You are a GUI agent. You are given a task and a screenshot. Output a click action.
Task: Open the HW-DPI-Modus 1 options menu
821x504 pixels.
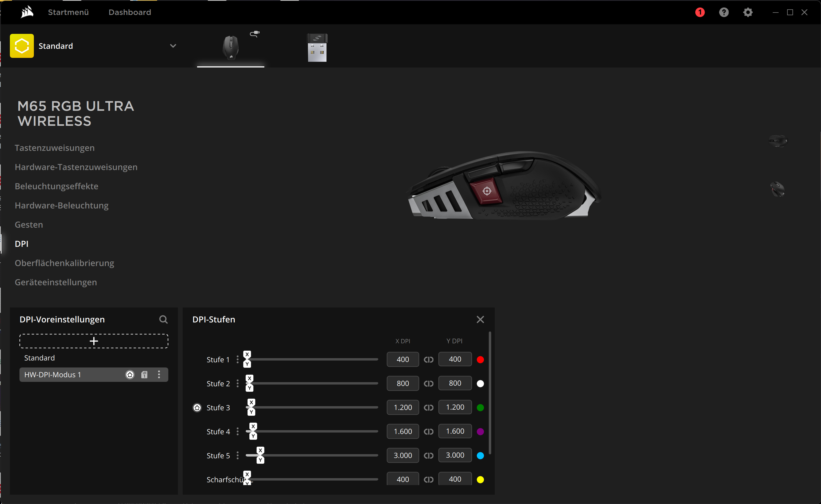click(x=159, y=374)
